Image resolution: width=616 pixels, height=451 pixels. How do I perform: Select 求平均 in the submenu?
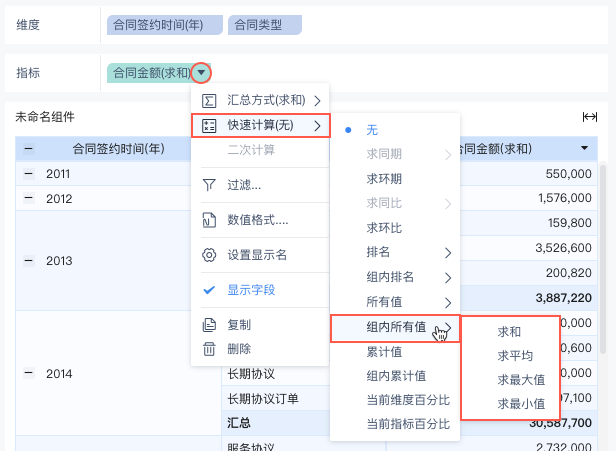[510, 356]
